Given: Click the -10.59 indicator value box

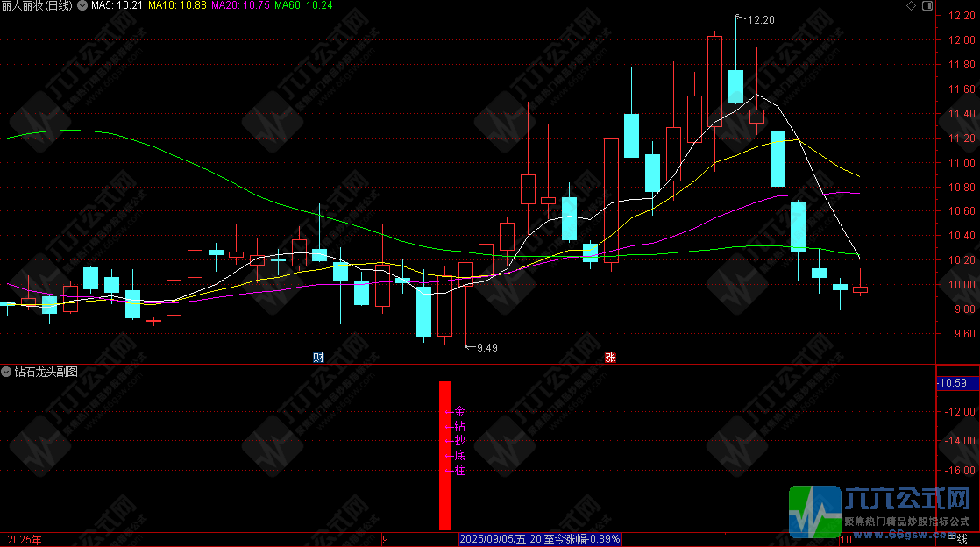Looking at the screenshot, I should [x=951, y=383].
